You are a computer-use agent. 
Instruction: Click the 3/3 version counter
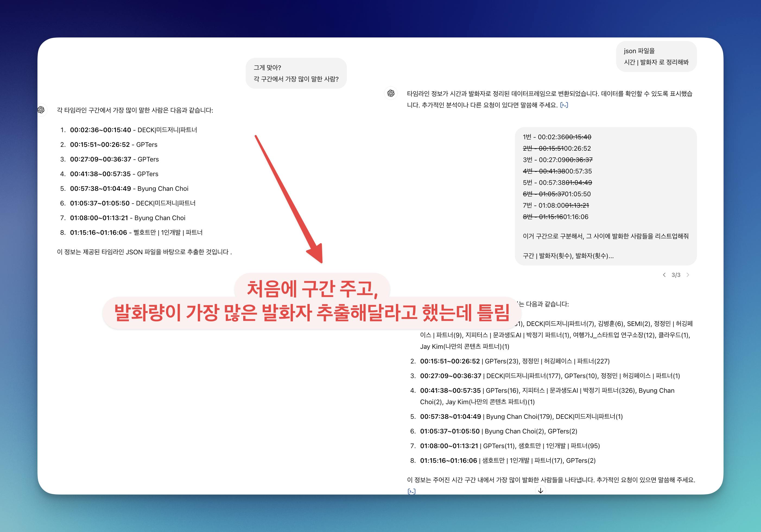[676, 275]
